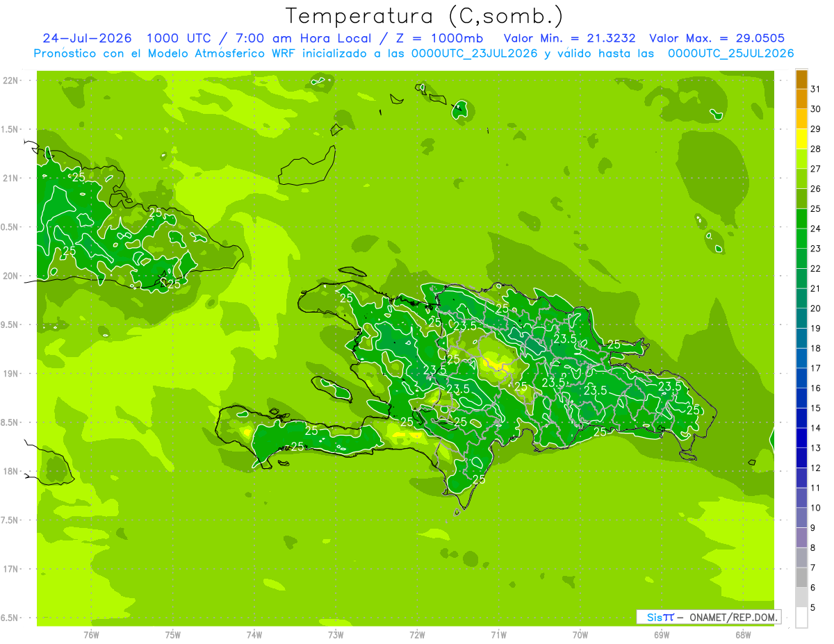
Task: Click the 72W longitude axis label
Action: (417, 634)
